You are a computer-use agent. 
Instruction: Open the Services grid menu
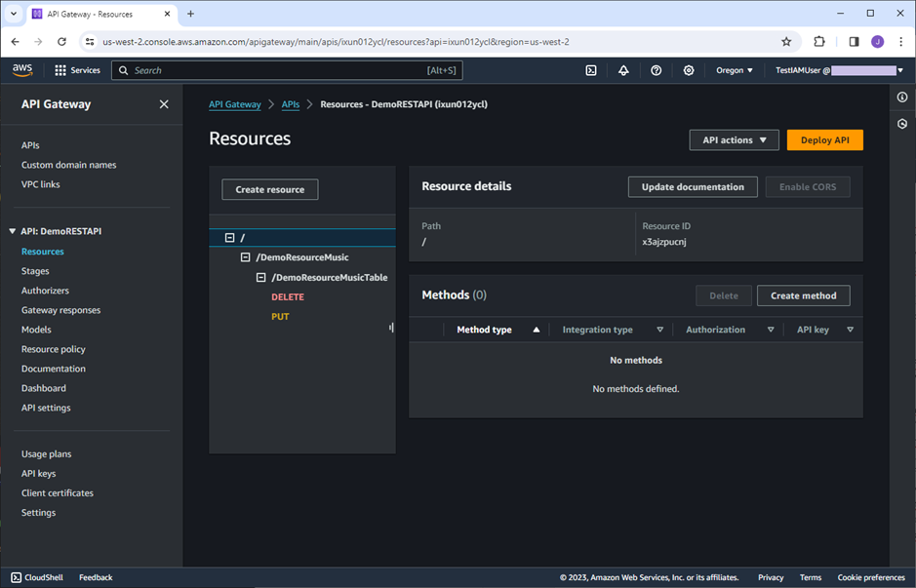(x=77, y=70)
